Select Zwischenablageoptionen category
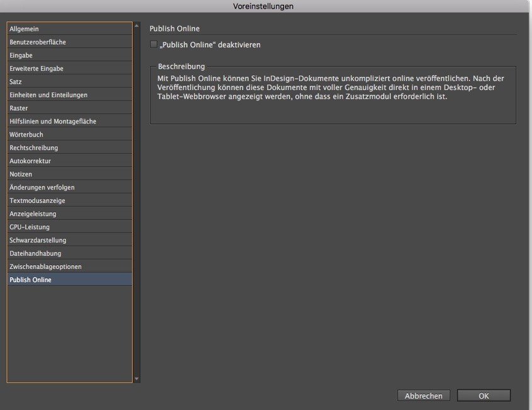 [69, 267]
